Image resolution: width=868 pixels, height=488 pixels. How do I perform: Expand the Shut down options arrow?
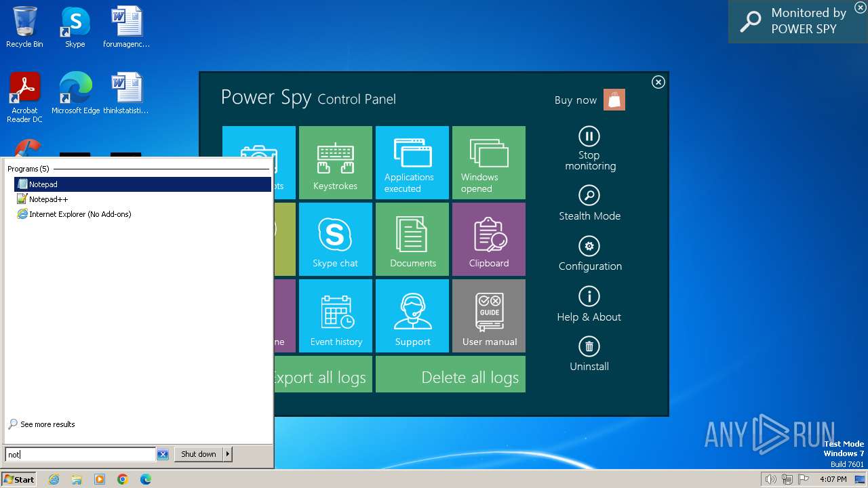(228, 454)
